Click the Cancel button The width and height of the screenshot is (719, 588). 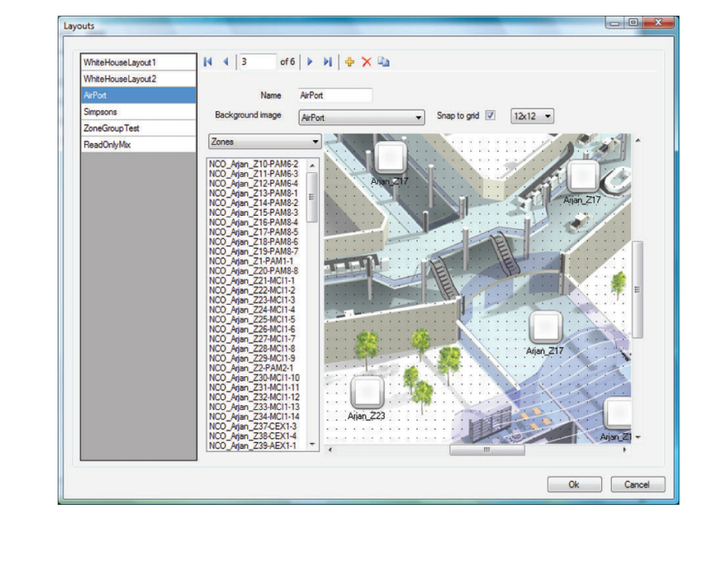(x=637, y=484)
